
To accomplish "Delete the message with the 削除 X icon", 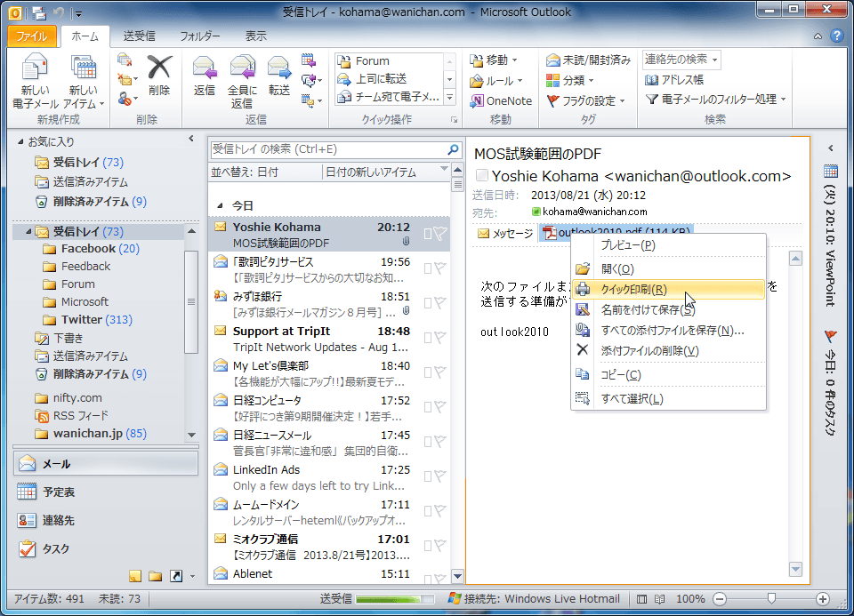I will tap(159, 76).
